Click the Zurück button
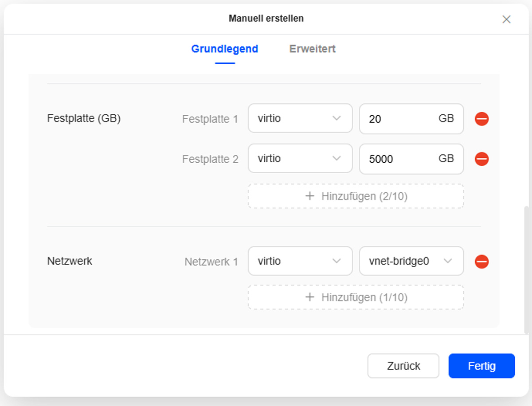Viewport: 532px width, 406px height. pyautogui.click(x=403, y=366)
